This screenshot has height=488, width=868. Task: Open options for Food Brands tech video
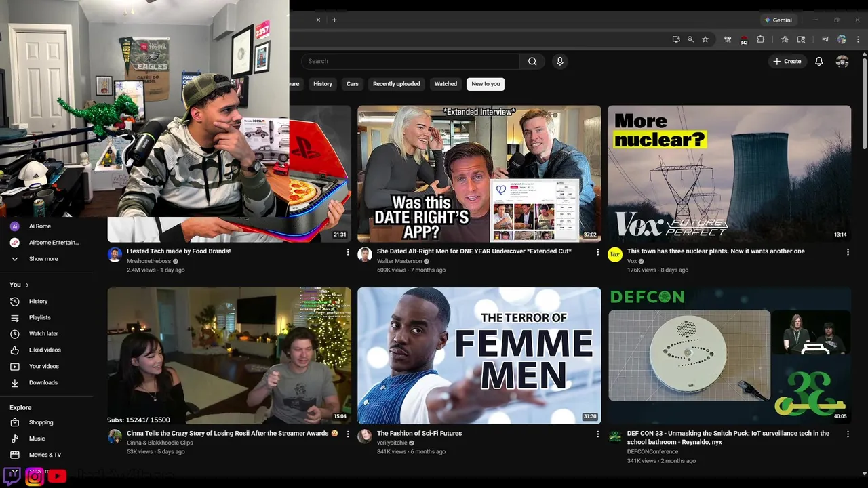(x=348, y=252)
